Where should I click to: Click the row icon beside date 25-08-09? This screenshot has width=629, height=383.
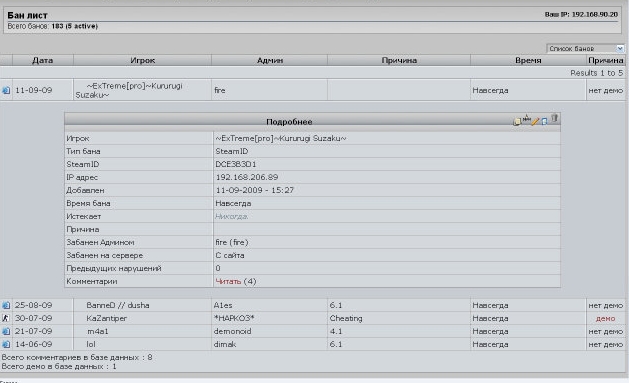point(6,305)
